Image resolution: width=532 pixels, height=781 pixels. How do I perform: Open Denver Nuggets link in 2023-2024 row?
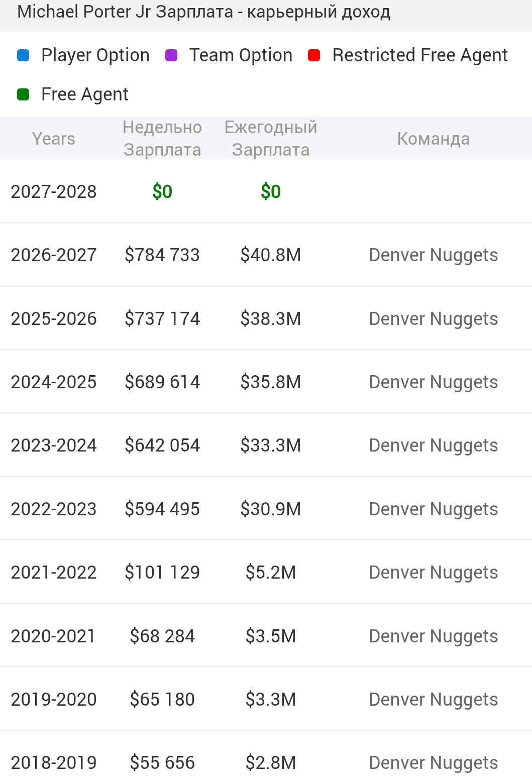tap(433, 445)
